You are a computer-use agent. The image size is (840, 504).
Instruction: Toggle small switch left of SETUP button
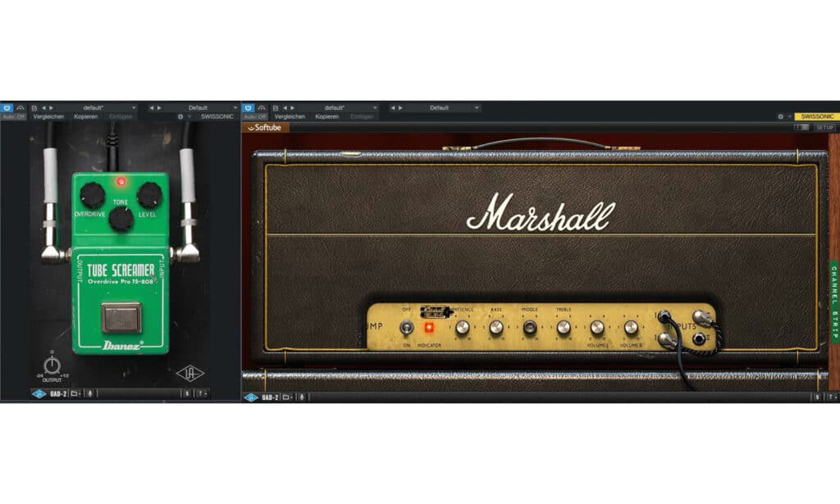click(802, 128)
